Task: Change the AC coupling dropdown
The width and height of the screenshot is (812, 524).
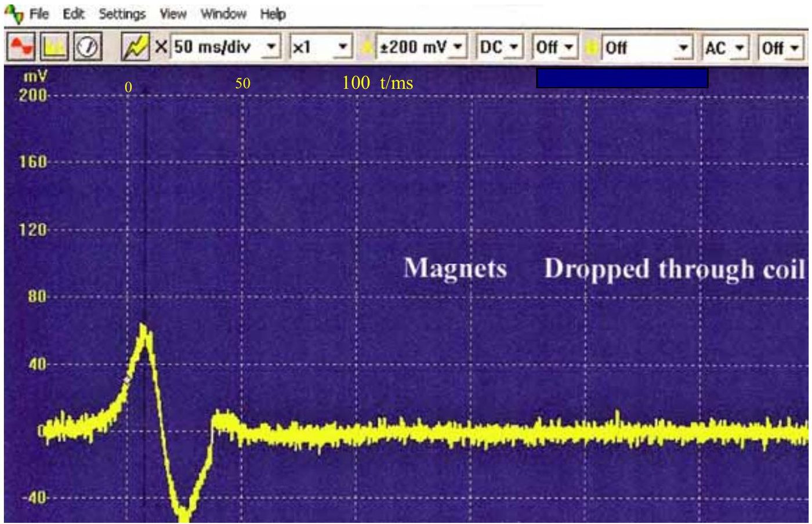Action: pos(725,47)
